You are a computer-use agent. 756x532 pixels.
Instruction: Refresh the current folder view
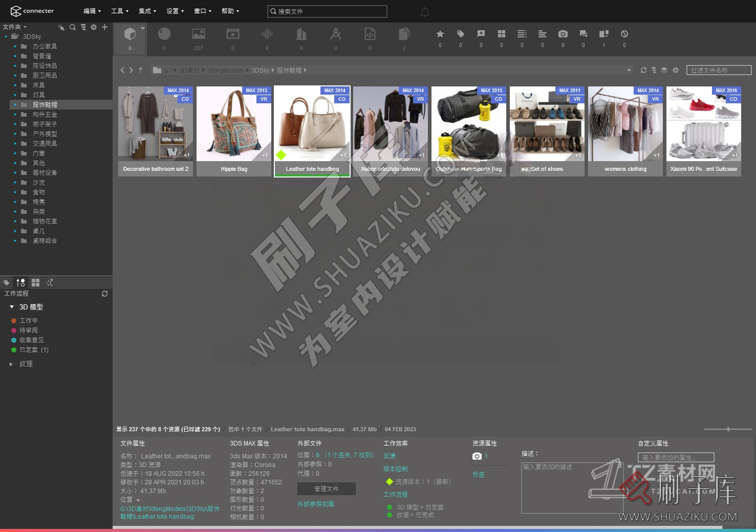click(643, 70)
